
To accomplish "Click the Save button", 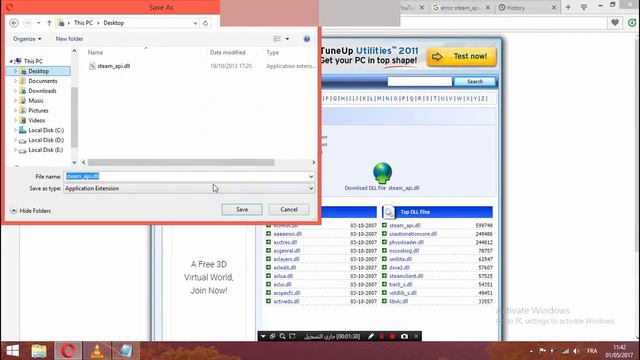I will coord(242,209).
